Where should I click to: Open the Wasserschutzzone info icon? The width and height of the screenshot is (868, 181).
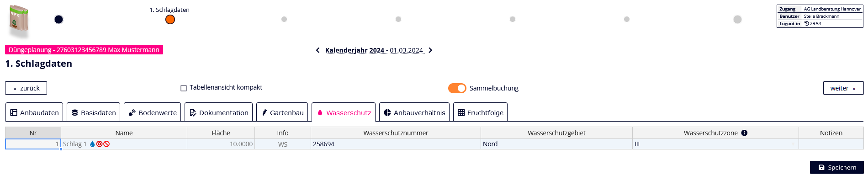(744, 133)
